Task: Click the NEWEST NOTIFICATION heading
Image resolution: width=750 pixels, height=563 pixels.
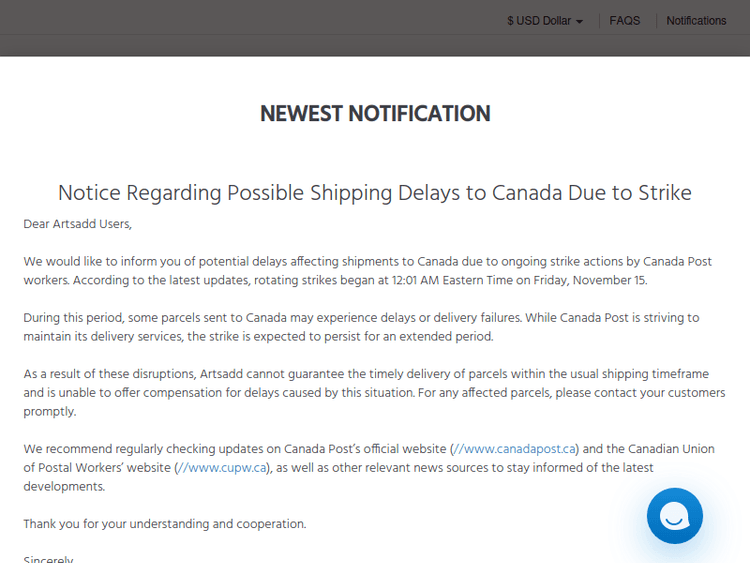Action: [x=375, y=114]
